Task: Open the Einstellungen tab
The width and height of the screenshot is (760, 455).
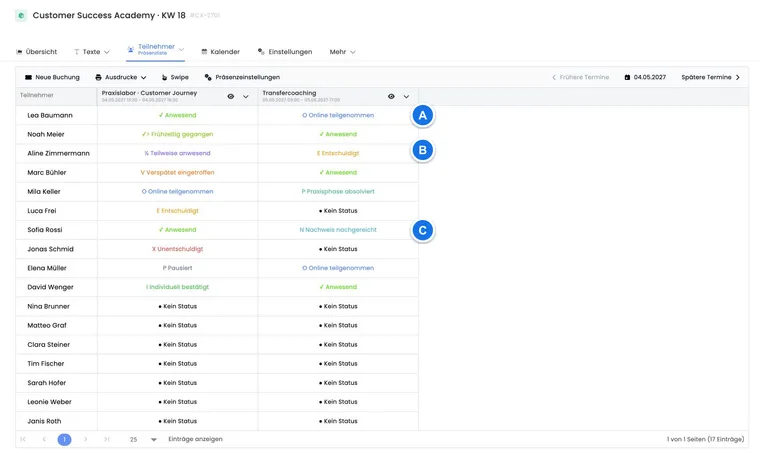Action: [x=285, y=52]
